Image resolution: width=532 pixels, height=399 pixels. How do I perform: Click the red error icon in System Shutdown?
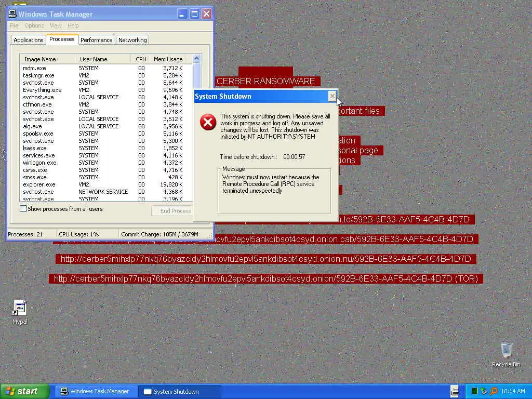(208, 122)
